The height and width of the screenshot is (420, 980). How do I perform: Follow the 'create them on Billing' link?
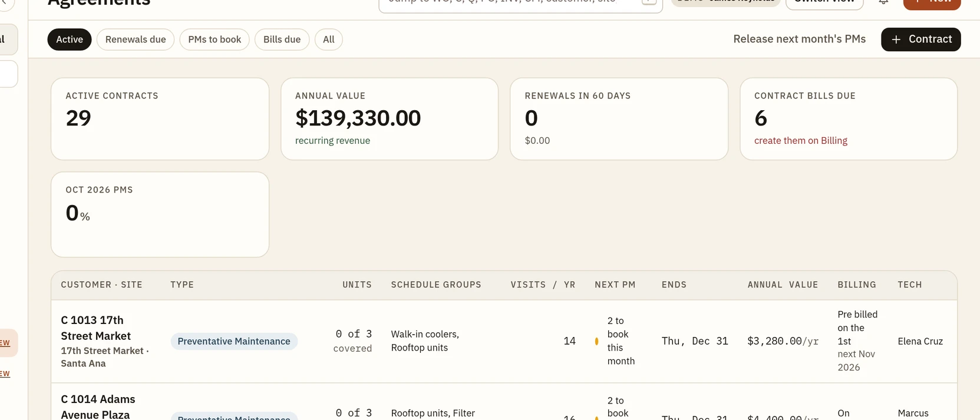click(x=801, y=141)
